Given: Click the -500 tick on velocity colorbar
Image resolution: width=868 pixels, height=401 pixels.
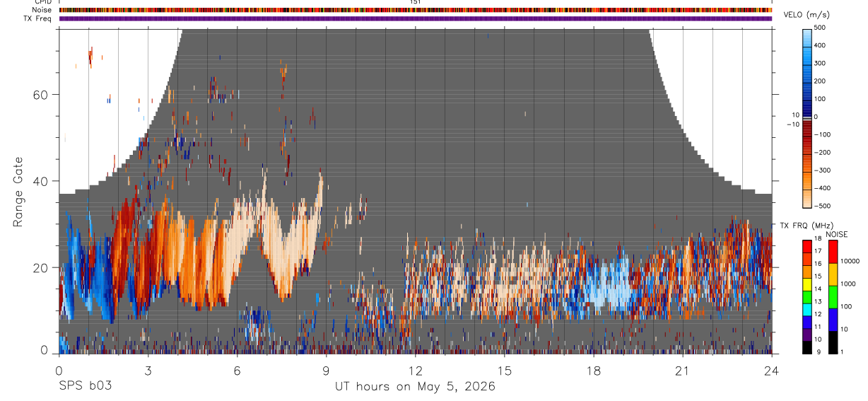Looking at the screenshot, I should [823, 207].
